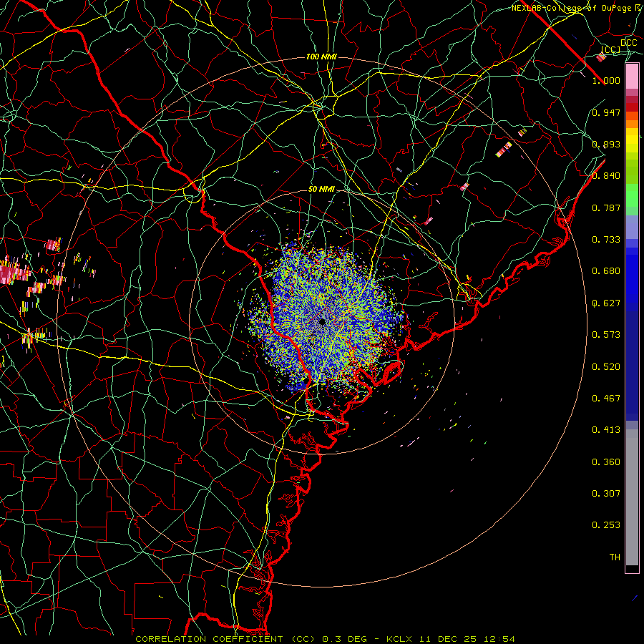Click the 0.947 legend value
This screenshot has height=644, width=644.
606,112
